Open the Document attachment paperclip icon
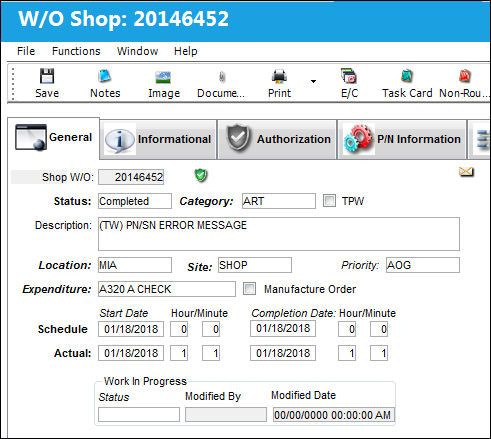This screenshot has height=439, width=491. click(222, 77)
